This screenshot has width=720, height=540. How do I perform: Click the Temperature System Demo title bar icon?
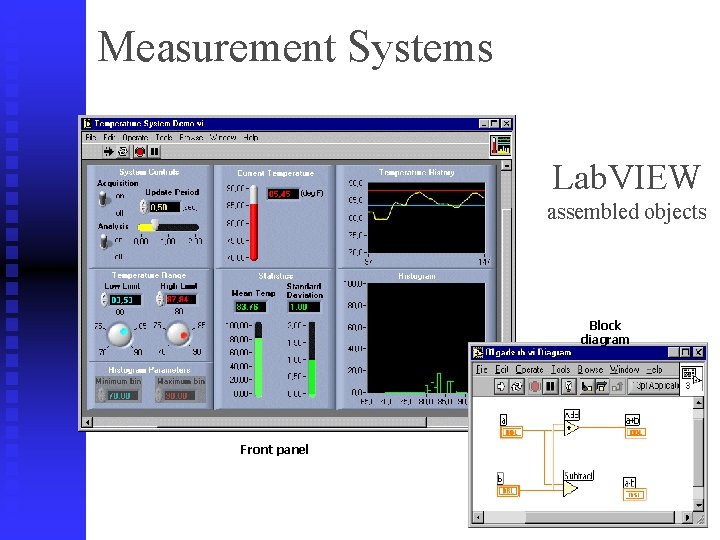[x=87, y=124]
